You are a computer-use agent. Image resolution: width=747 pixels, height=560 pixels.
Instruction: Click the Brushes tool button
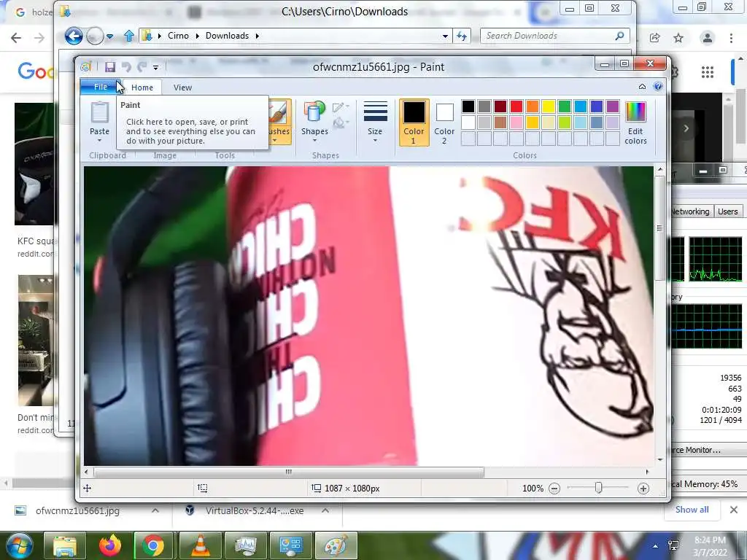coord(279,122)
